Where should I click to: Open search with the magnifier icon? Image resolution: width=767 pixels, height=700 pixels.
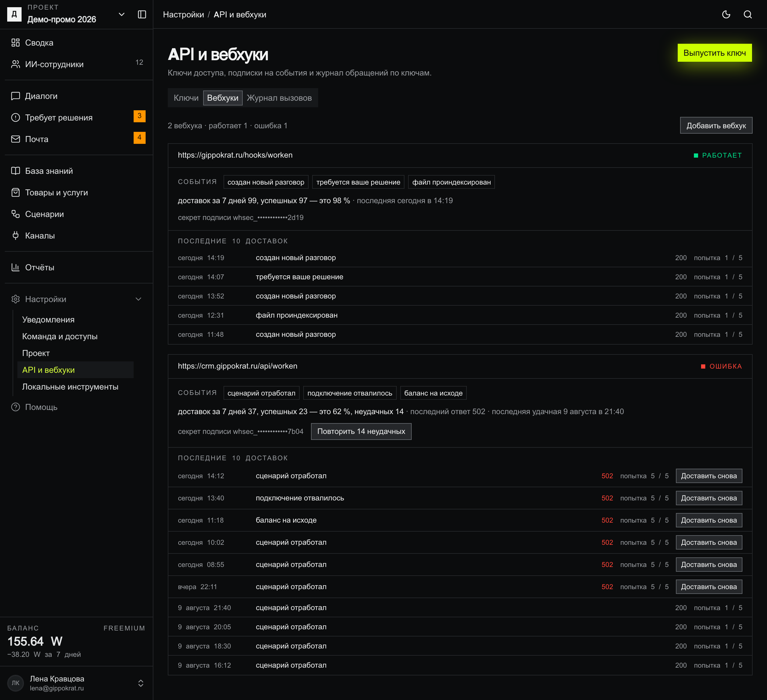pos(748,14)
